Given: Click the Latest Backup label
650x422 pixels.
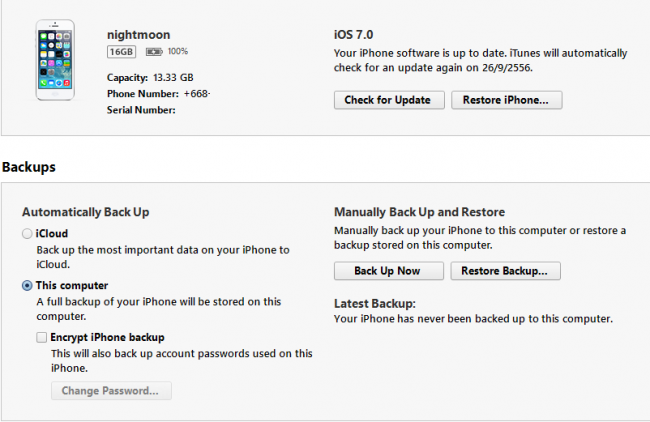Looking at the screenshot, I should [373, 302].
